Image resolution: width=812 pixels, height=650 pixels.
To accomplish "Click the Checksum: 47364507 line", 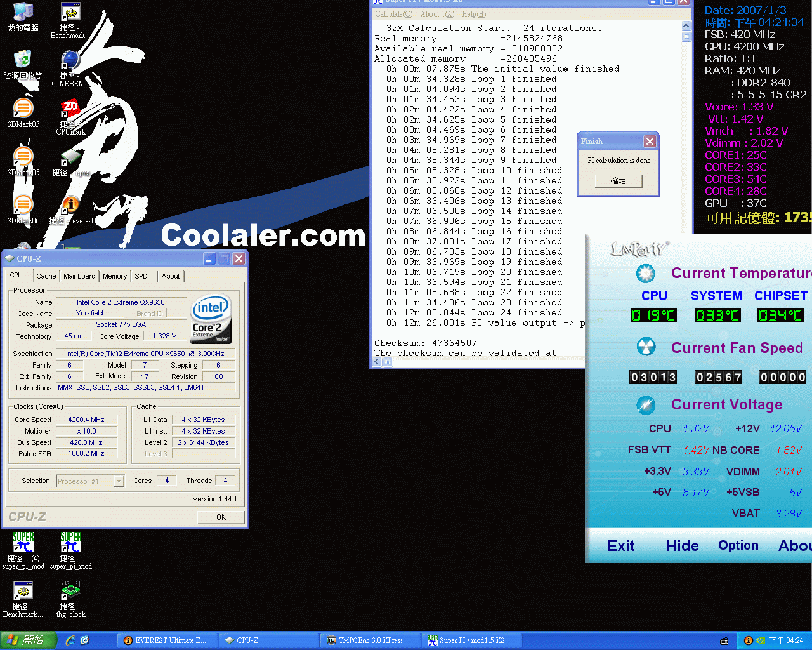I will click(425, 343).
